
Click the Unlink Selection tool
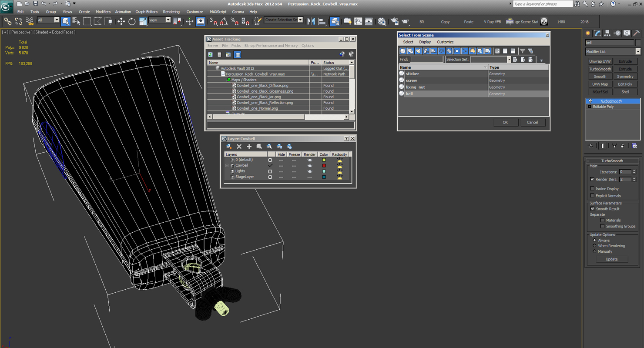[x=19, y=21]
